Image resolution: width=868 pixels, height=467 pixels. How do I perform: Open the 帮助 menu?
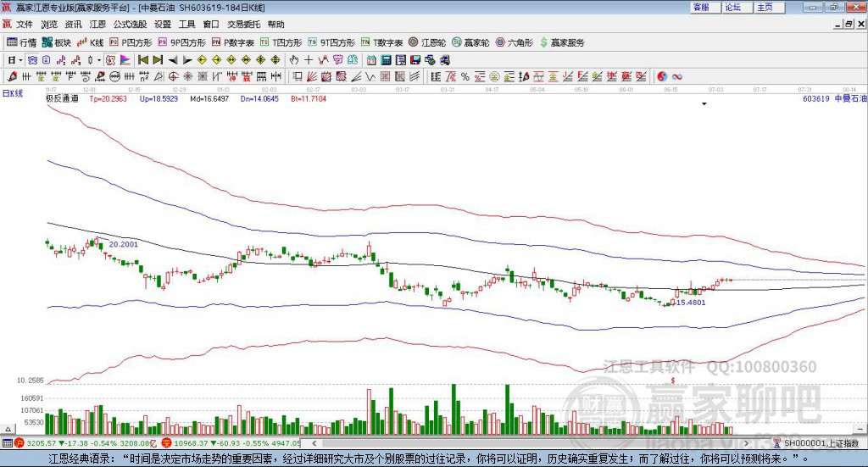(x=275, y=25)
